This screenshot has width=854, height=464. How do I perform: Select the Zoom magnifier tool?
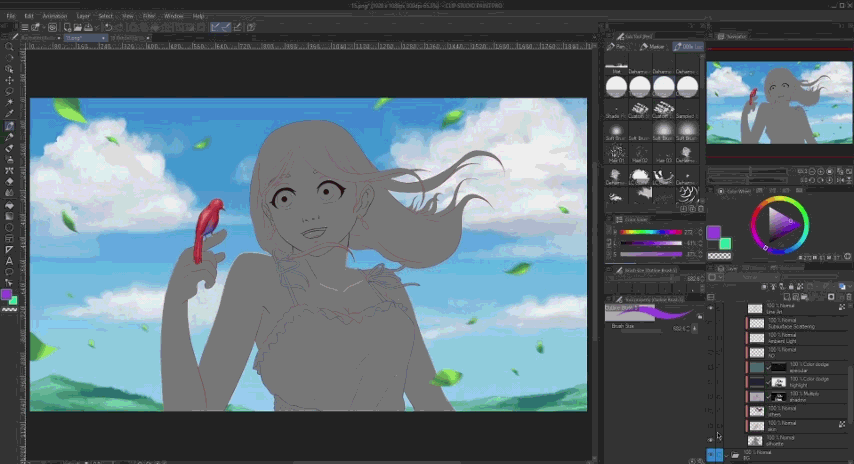(x=10, y=47)
